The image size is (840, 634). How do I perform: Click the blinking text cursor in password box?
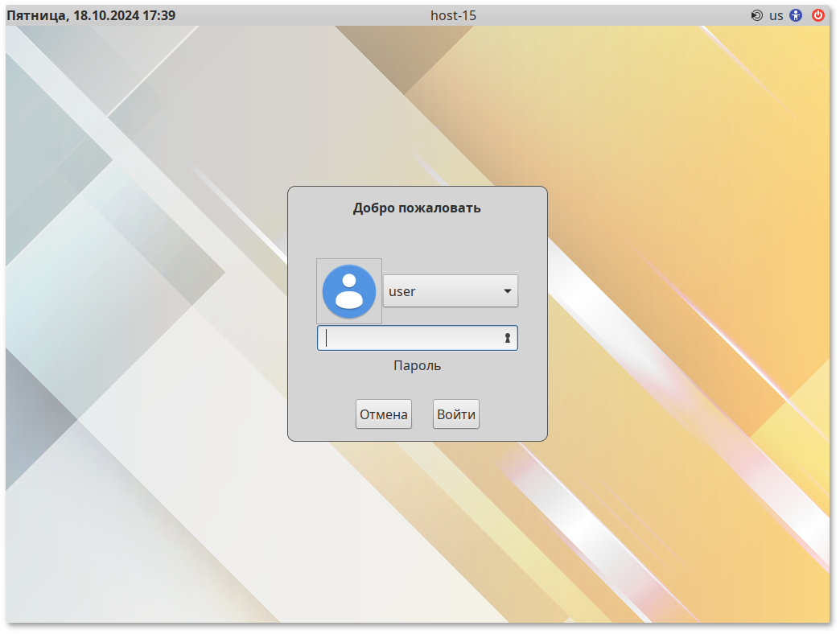point(327,339)
